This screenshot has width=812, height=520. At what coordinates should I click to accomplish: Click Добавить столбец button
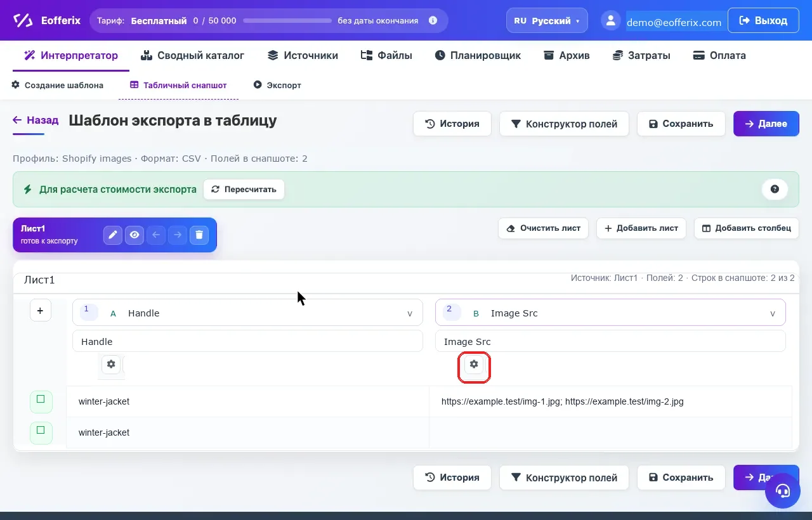(x=747, y=228)
